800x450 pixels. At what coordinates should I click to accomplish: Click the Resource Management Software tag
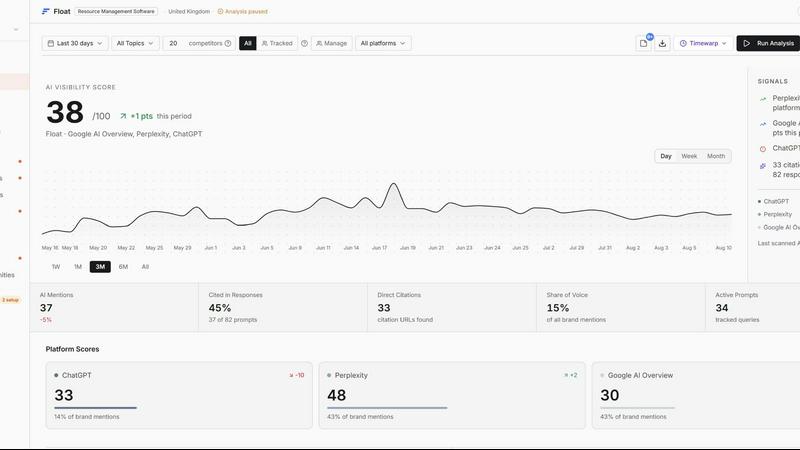[x=116, y=11]
